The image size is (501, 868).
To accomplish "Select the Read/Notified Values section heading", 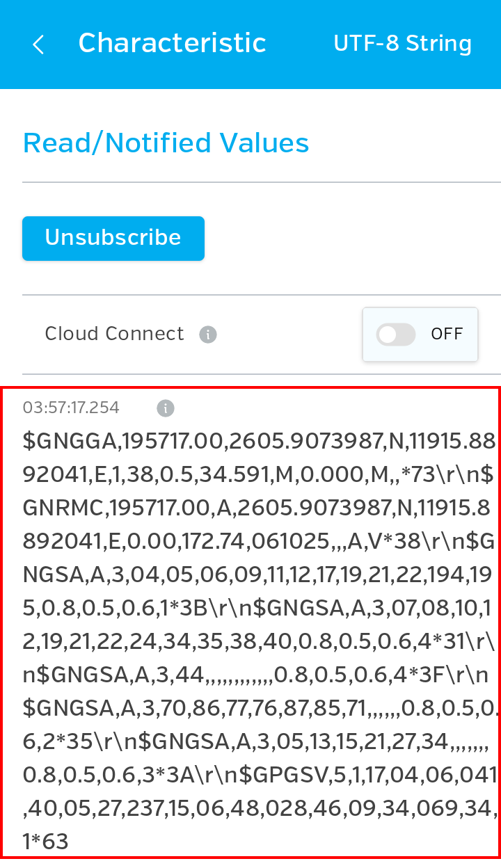I will pos(166,143).
